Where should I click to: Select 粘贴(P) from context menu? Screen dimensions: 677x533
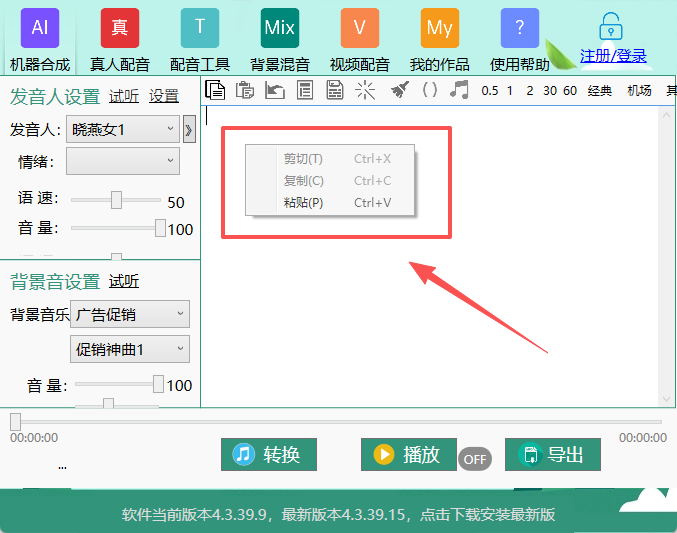(x=303, y=203)
